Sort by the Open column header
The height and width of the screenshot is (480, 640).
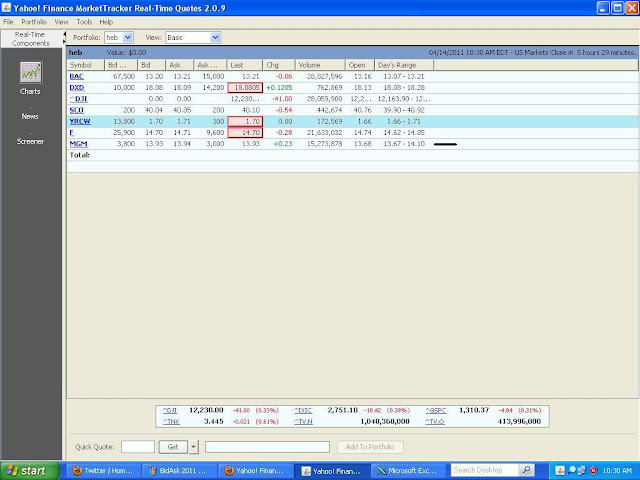click(x=360, y=65)
